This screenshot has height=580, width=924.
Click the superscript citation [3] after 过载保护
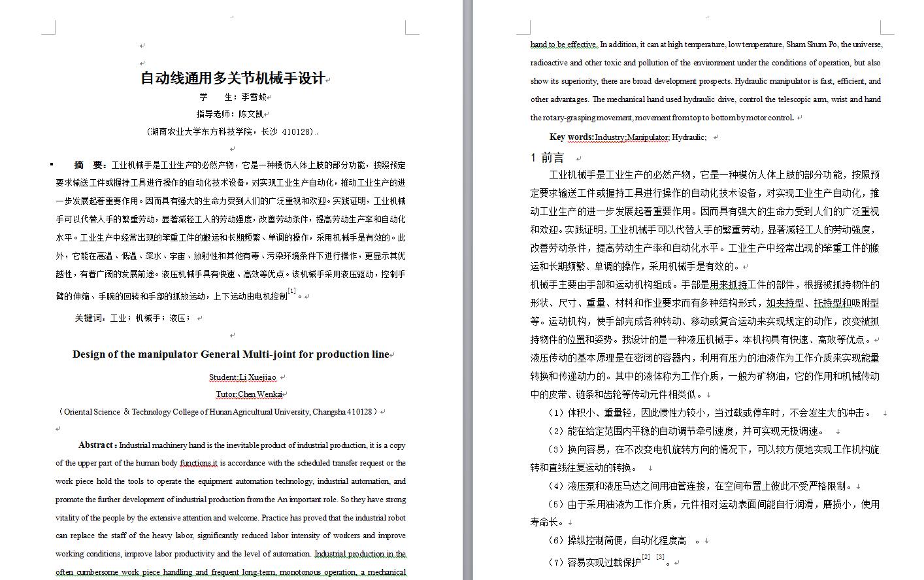coord(661,557)
